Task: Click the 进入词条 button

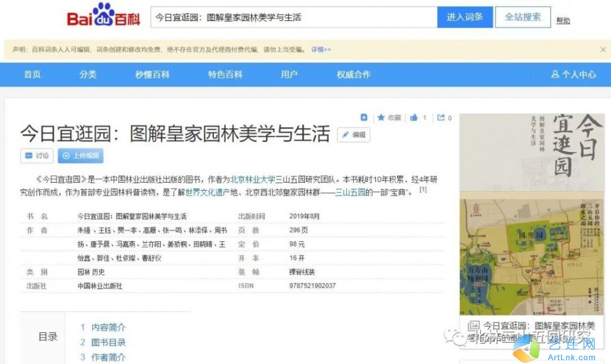Action: coord(465,17)
